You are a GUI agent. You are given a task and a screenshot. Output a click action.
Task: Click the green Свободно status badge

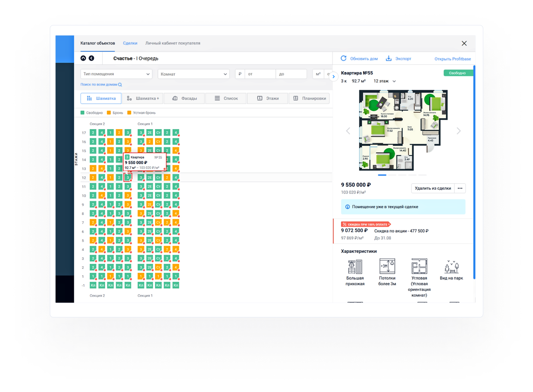click(458, 73)
